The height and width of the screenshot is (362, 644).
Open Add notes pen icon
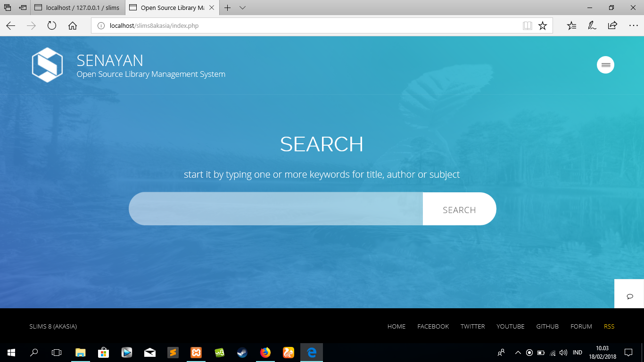coord(592,26)
